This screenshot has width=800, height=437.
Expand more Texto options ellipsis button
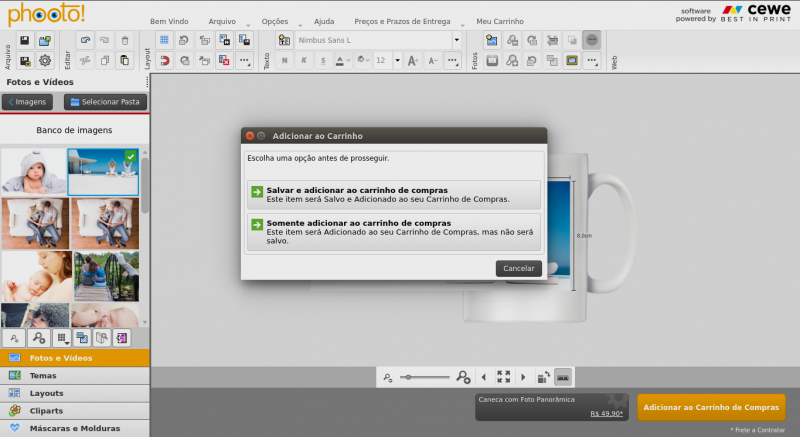pos(453,61)
